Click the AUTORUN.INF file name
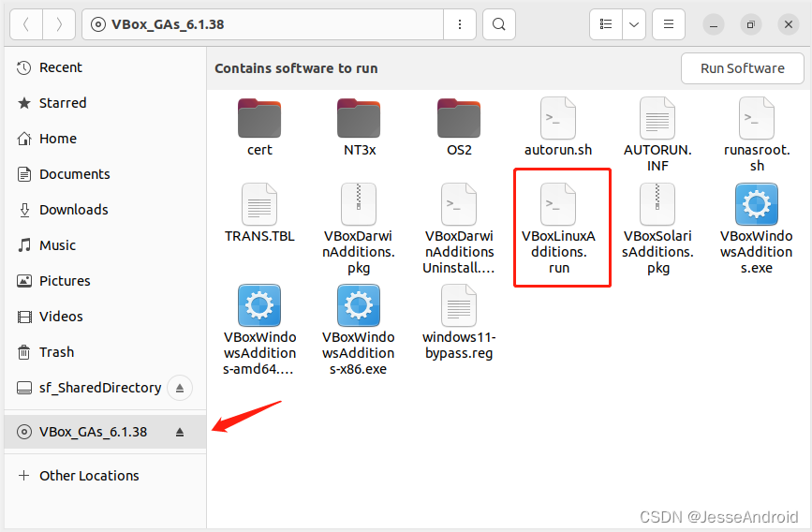The width and height of the screenshot is (812, 532). [x=657, y=157]
